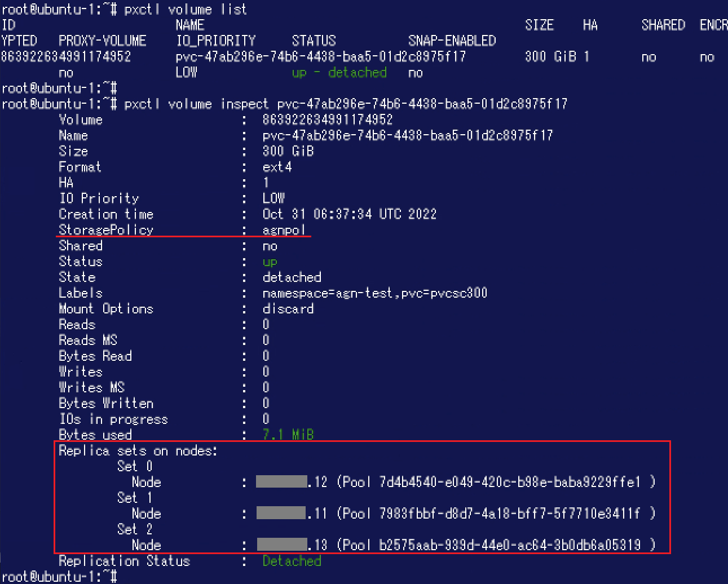728x584 pixels.
Task: Click the StoragePolicy value 'agnpol'
Action: point(284,230)
